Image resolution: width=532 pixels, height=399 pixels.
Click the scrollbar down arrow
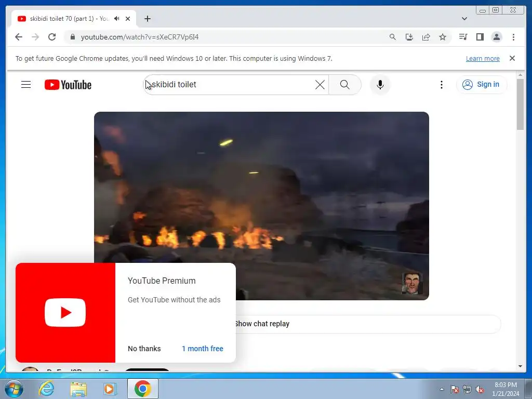coord(520,366)
